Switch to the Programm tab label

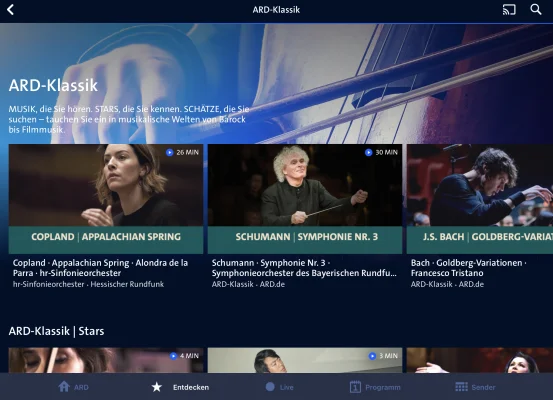point(383,387)
